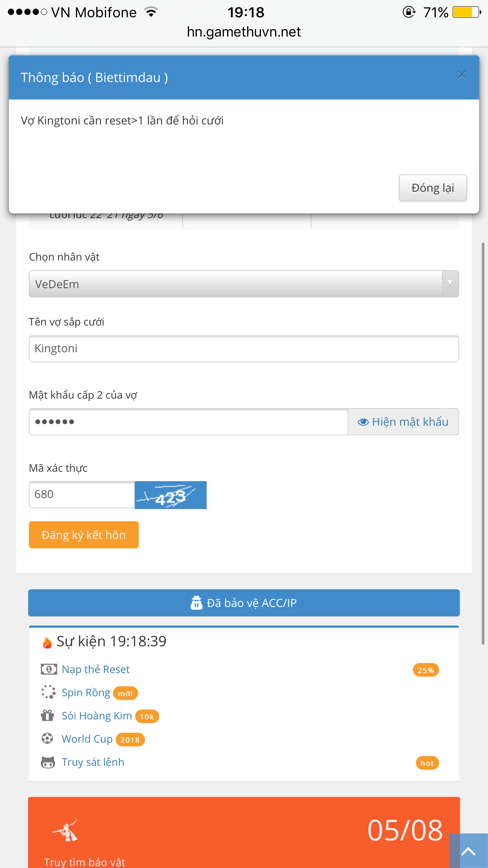The width and height of the screenshot is (488, 868).
Task: Toggle Hiện mật khẩu visibility
Action: [403, 422]
